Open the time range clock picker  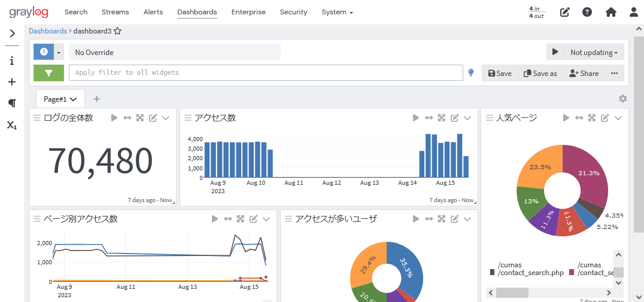pos(44,52)
